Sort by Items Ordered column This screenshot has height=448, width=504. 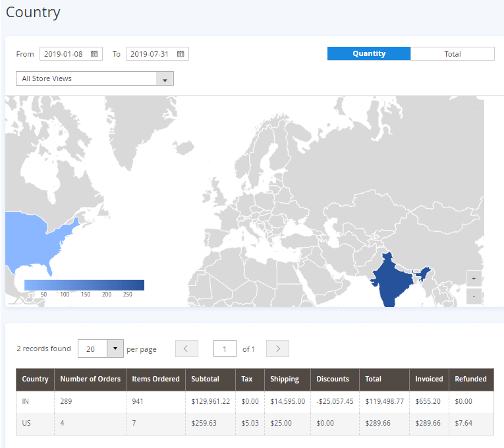[155, 379]
